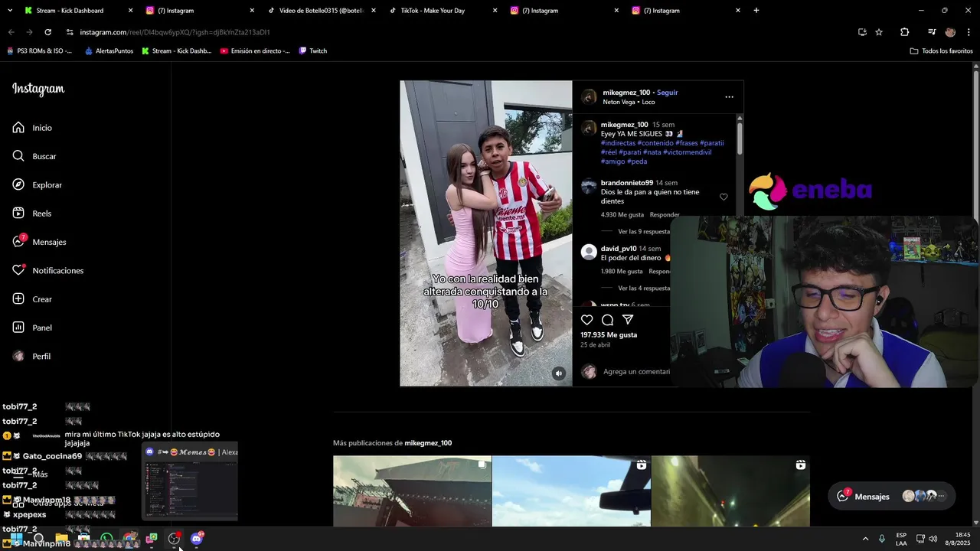Install app icon in address bar
The height and width of the screenshot is (551, 980).
862,32
